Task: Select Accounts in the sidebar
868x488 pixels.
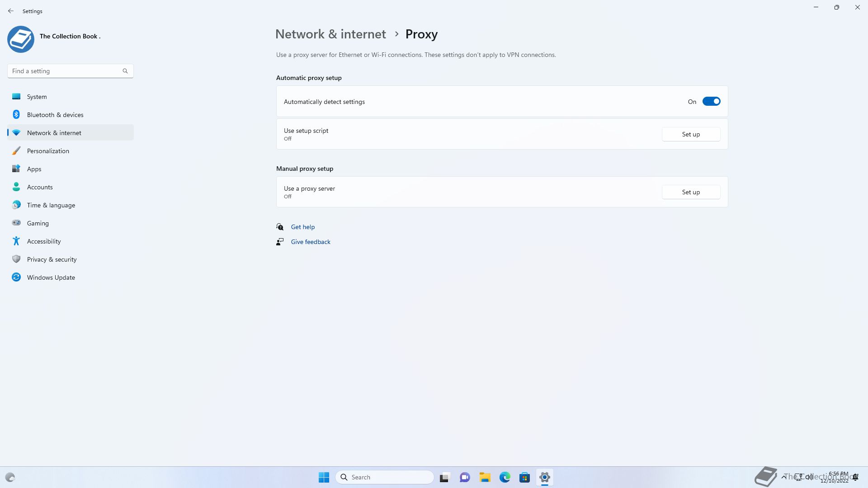Action: [x=40, y=187]
